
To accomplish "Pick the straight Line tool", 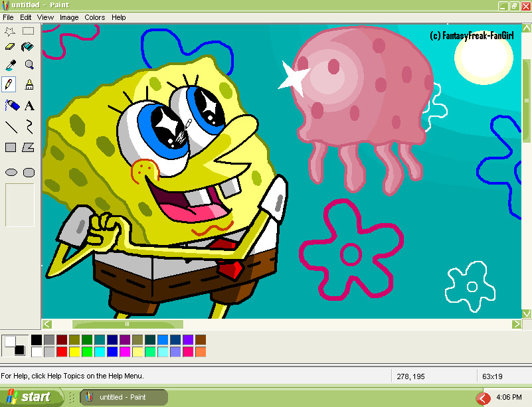I will pos(10,126).
